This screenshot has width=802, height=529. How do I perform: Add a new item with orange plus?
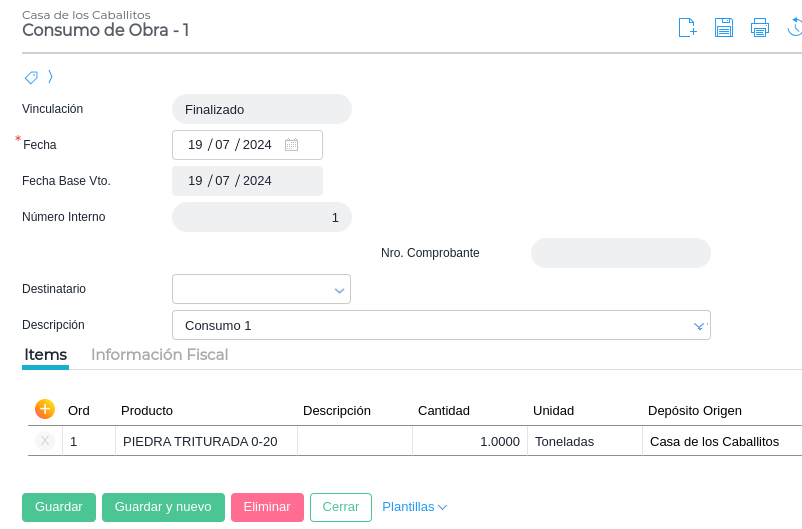click(x=45, y=409)
